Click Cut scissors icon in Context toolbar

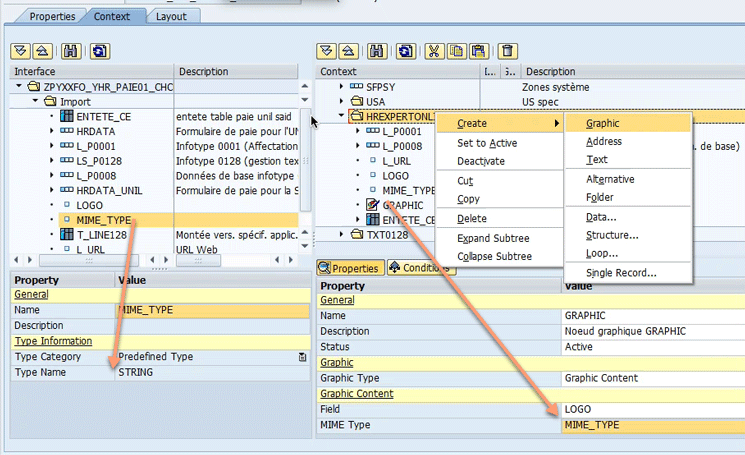tap(435, 50)
